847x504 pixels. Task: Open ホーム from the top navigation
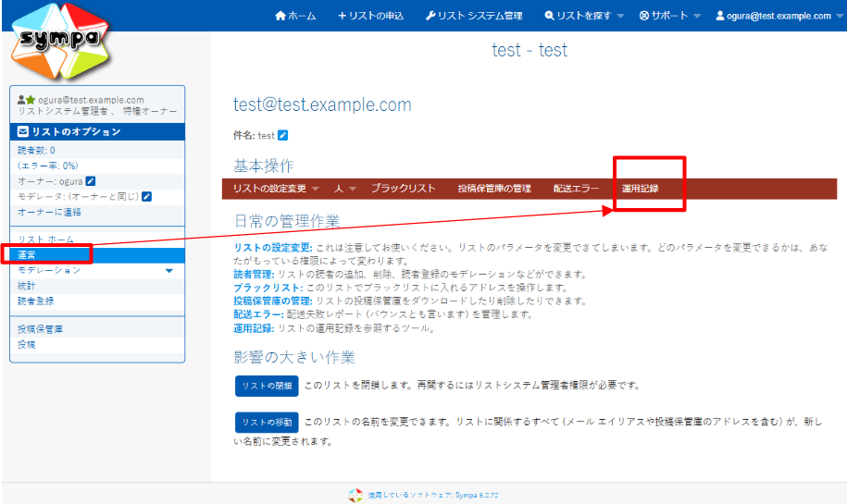click(x=295, y=16)
